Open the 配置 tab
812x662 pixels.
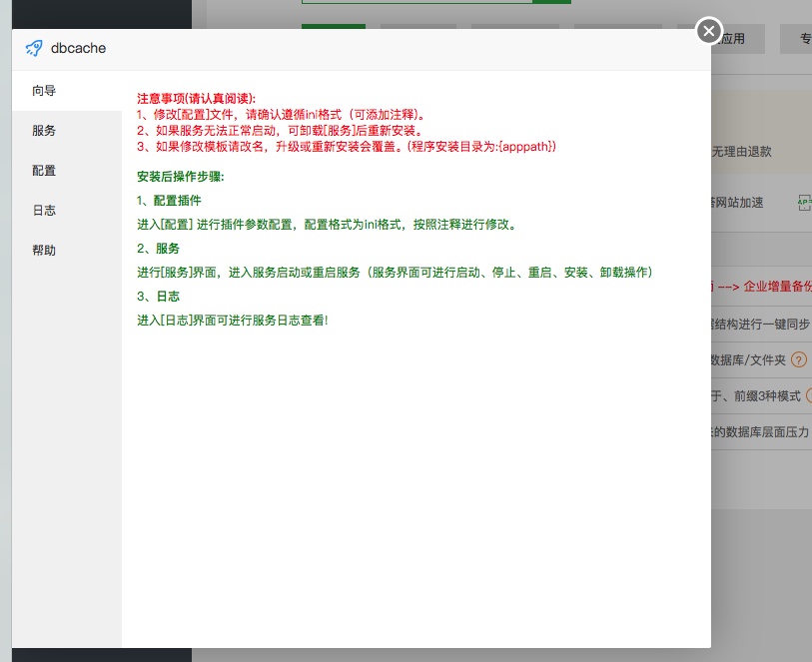coord(67,171)
